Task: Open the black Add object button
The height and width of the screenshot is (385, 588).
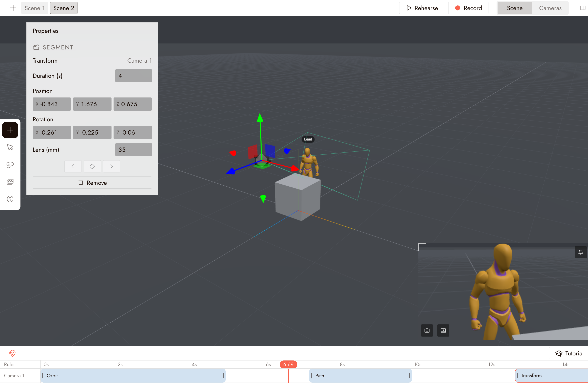Action: 10,130
